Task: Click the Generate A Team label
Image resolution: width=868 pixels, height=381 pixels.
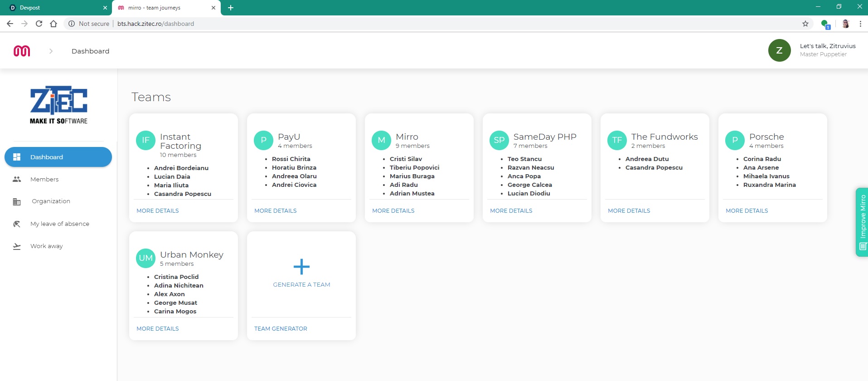Action: [x=301, y=284]
